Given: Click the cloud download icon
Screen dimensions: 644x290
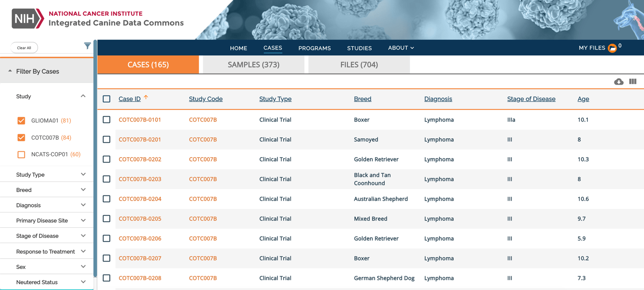Looking at the screenshot, I should 619,82.
